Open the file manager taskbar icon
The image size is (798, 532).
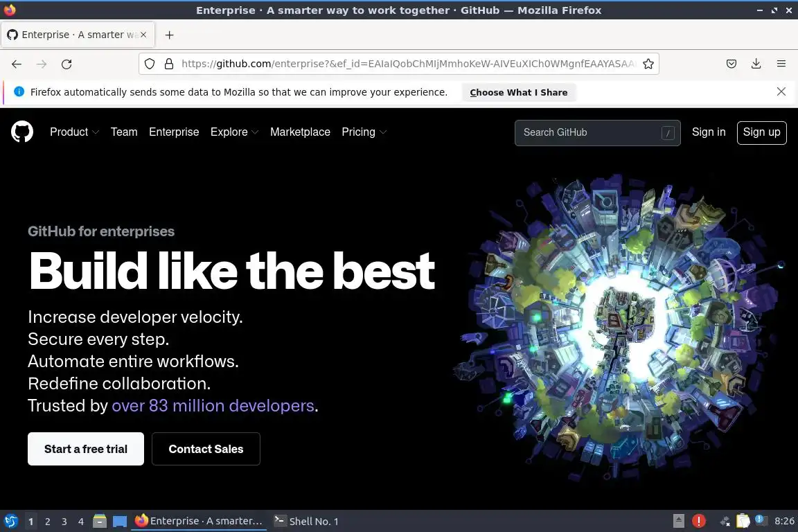(100, 521)
